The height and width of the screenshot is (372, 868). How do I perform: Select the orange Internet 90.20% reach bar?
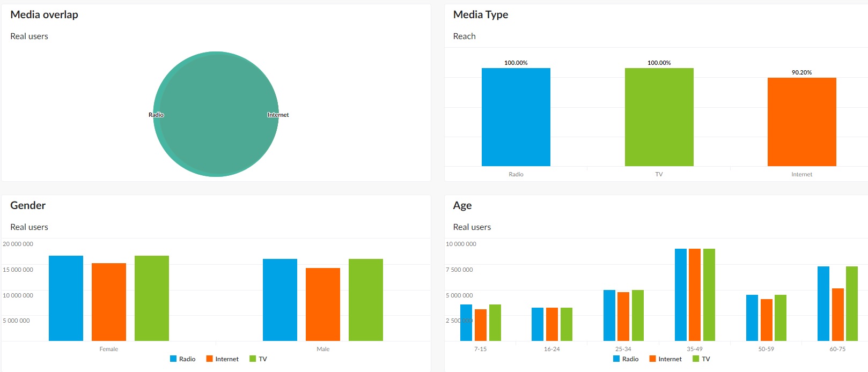click(x=801, y=122)
